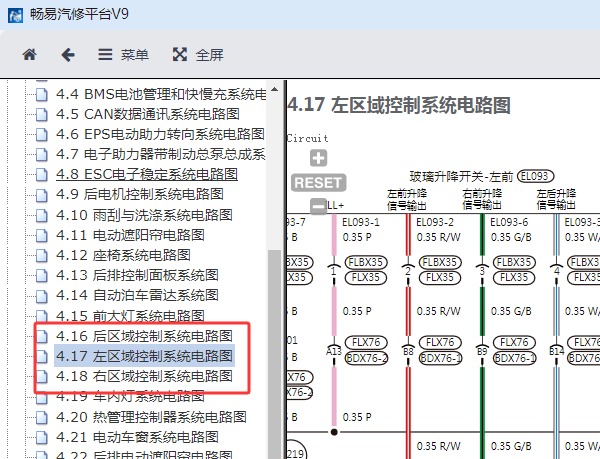Open 4.4 BMS电池管理和快慢充系统 entry

[161, 94]
